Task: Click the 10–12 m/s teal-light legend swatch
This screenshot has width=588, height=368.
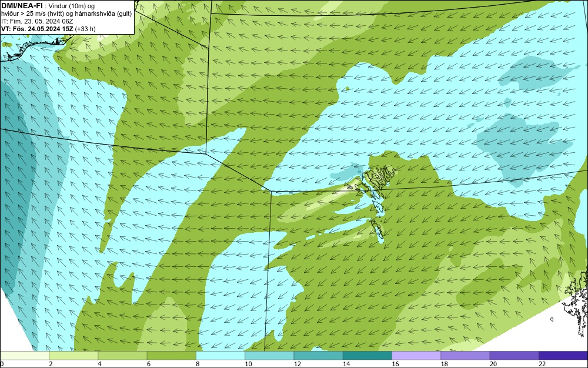Action: (269, 355)
